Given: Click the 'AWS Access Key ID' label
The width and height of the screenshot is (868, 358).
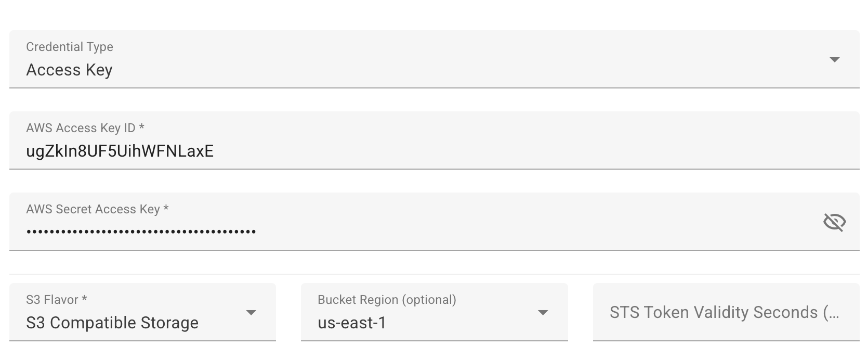Looking at the screenshot, I should click(x=85, y=128).
